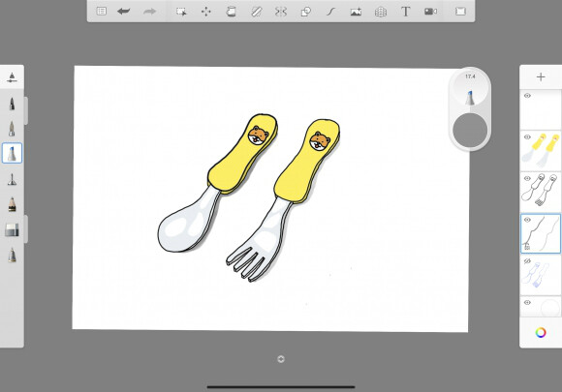Add a new layer with plus button
Screen dimensions: 562x392
541,77
